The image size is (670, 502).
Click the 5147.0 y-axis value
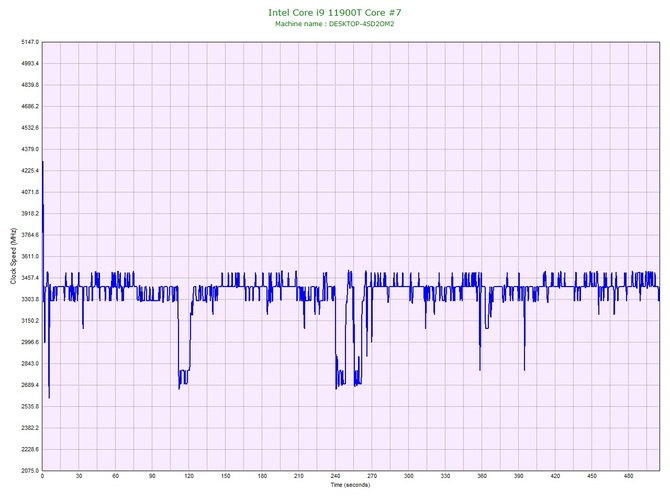coord(30,42)
